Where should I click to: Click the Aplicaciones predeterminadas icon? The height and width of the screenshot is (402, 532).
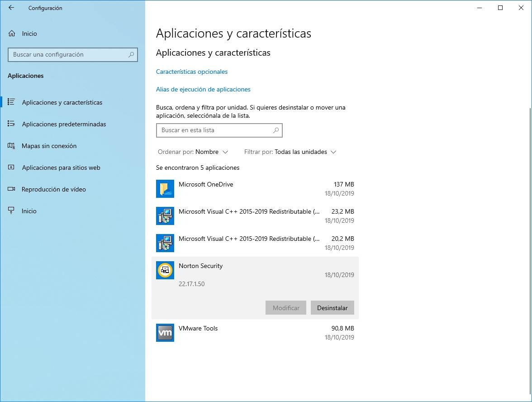[x=11, y=124]
